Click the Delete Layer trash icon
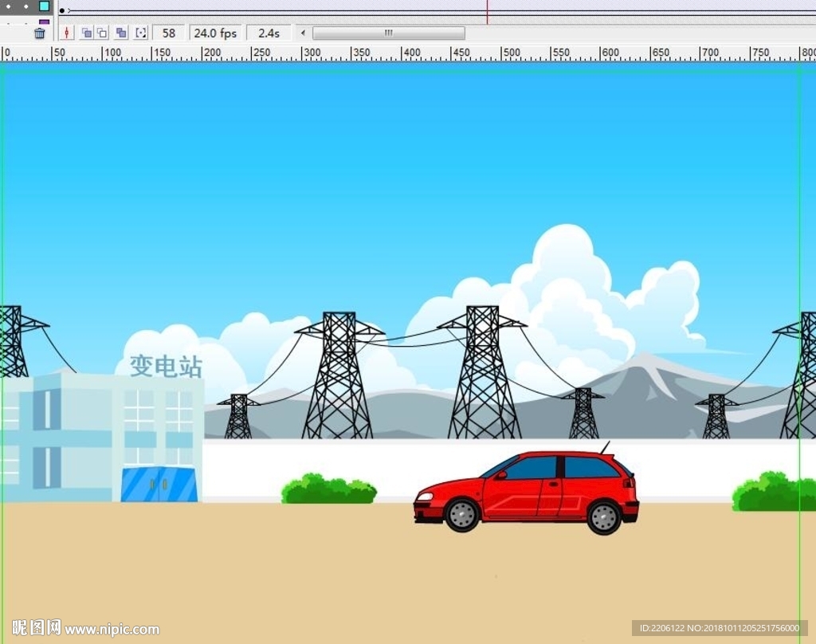Viewport: 816px width, 644px height. (x=40, y=33)
